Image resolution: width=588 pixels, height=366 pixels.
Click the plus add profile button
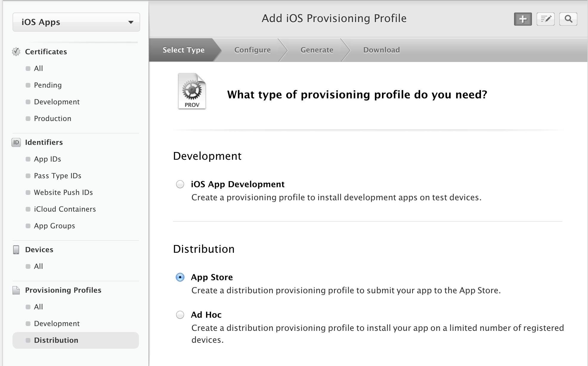[523, 19]
